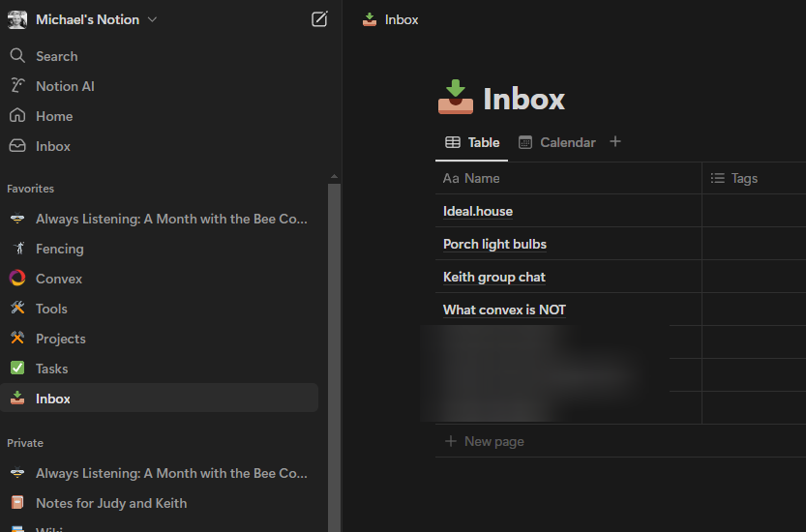Screen dimensions: 806x532
Task: Collapse the Favorites section header
Action: [31, 189]
